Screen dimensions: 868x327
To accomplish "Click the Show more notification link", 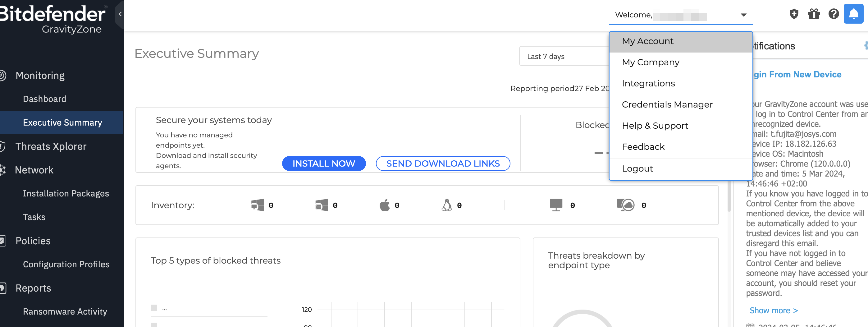I will tap(773, 310).
